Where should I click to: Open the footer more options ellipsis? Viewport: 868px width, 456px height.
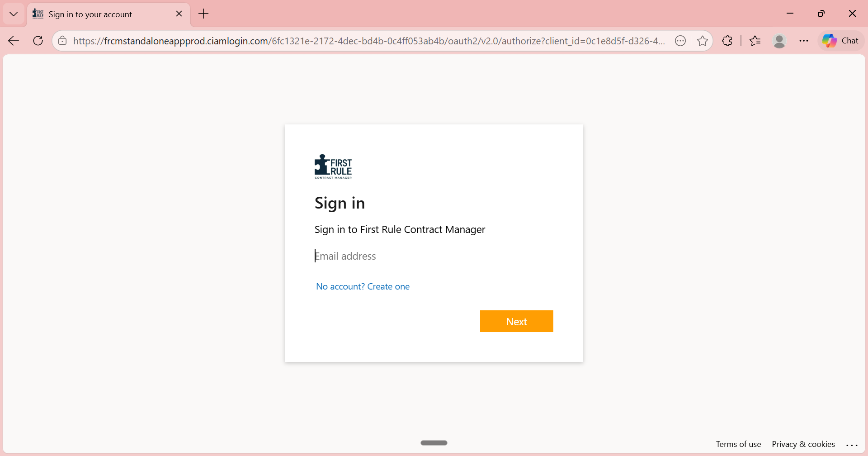[852, 445]
